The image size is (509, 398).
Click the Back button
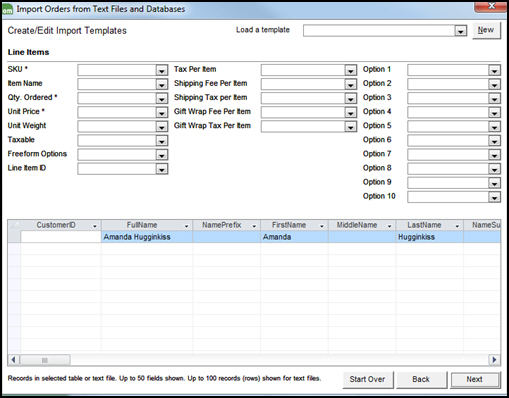pos(421,379)
